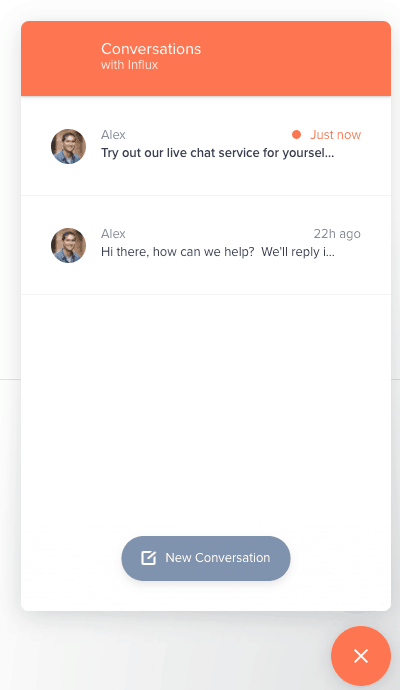Select the Alex name on the unread conversation
This screenshot has height=690, width=400.
(x=113, y=135)
